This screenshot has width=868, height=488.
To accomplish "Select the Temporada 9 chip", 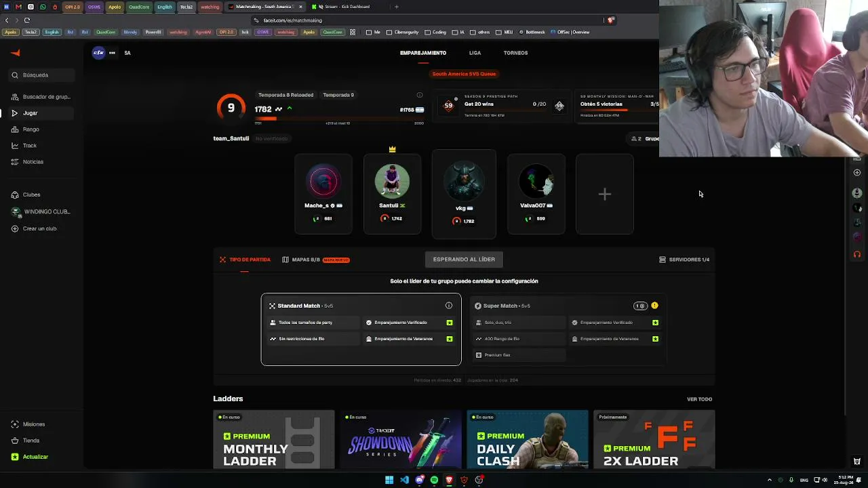I will point(338,95).
